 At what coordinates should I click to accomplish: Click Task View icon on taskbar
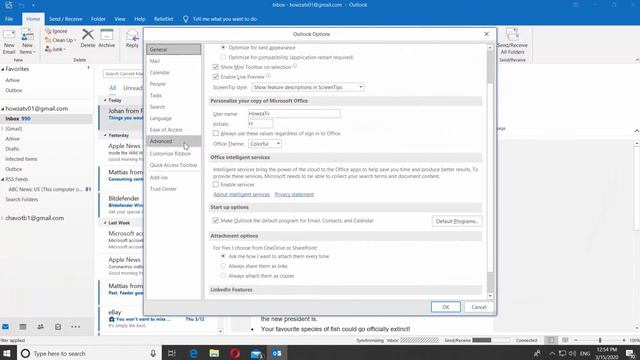[x=172, y=353]
